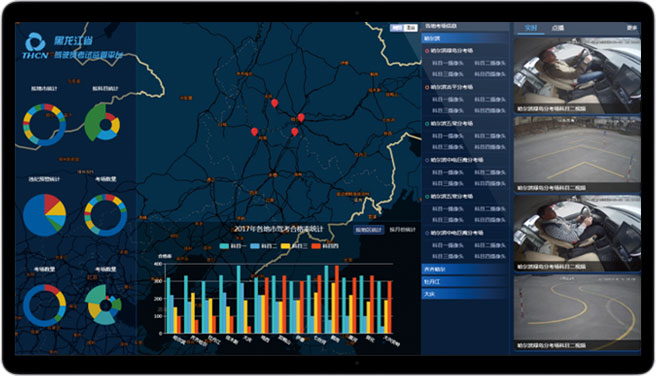Screen dimensions: 656x376
Task: Click the red status dot of first exam site
Action: tap(427, 51)
